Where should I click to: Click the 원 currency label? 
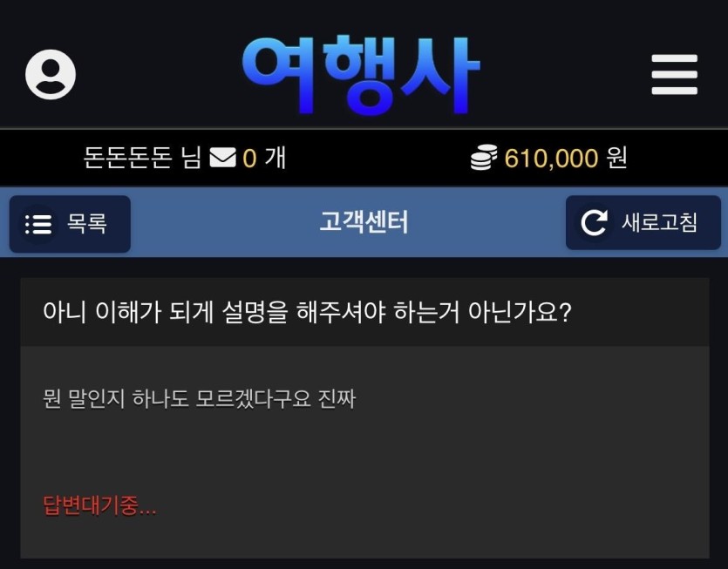(617, 158)
